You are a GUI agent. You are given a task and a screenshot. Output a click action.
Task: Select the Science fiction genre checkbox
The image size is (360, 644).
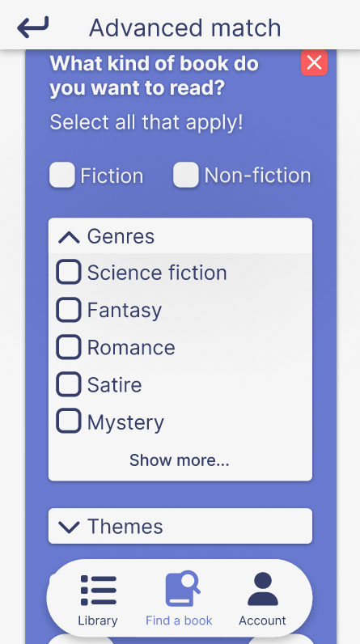(68, 272)
